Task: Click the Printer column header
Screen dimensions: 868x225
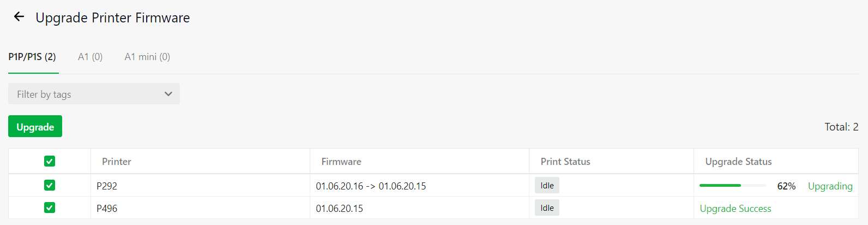Action: 116,162
